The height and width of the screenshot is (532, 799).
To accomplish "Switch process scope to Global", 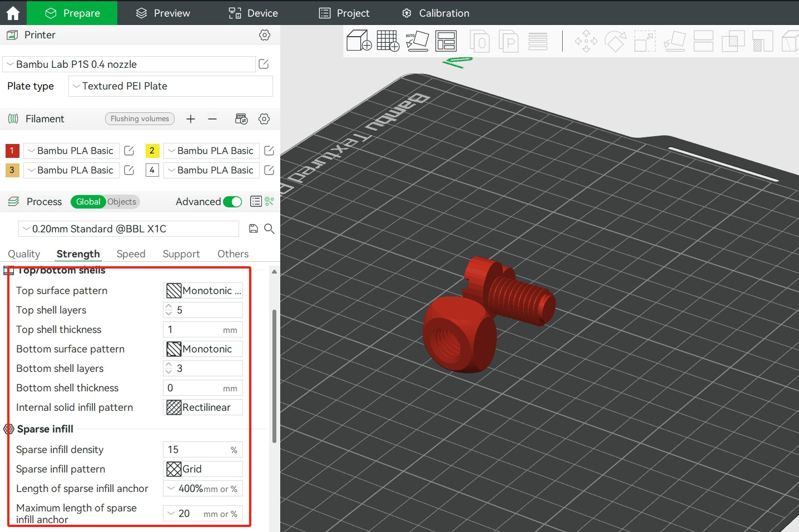I will 88,202.
